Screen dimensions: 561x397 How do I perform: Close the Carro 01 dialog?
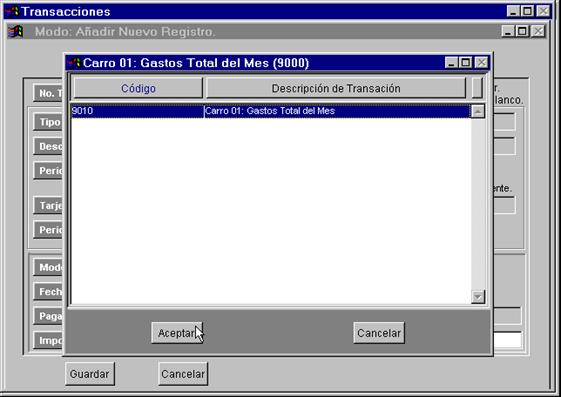(482, 63)
